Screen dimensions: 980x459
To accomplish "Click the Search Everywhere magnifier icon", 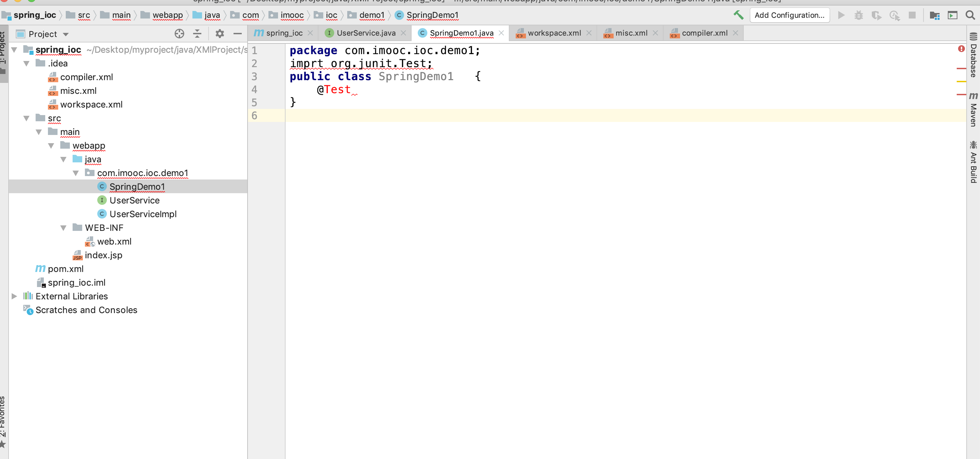I will [x=970, y=15].
